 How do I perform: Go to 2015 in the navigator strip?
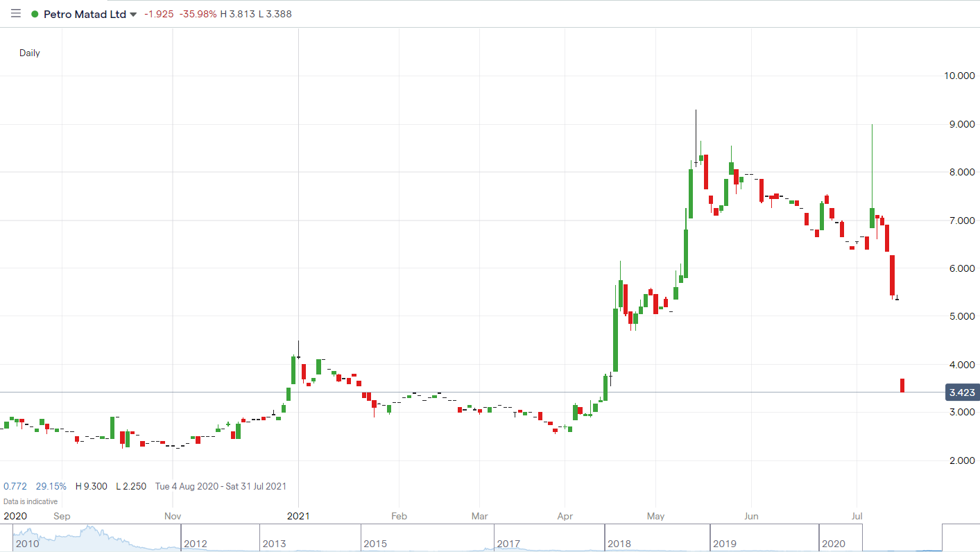click(x=375, y=544)
